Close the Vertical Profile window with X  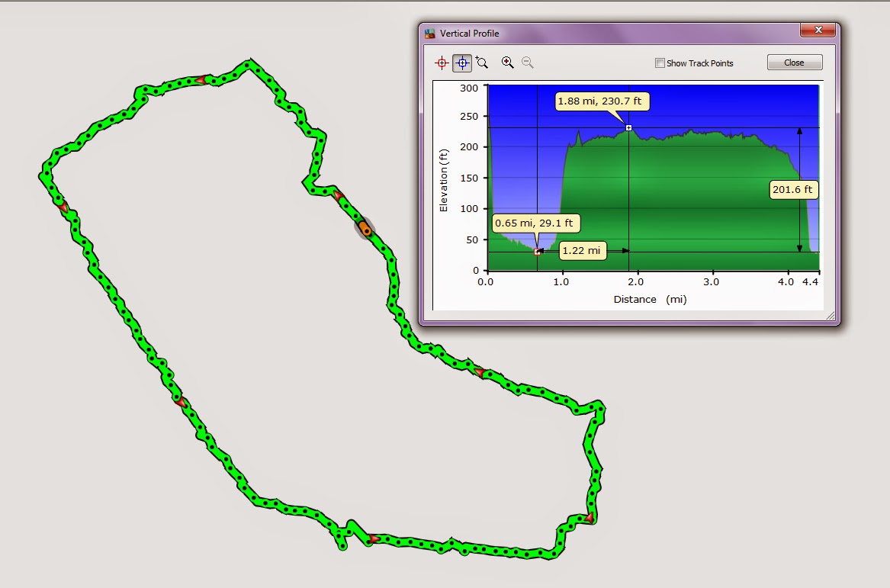[x=818, y=30]
